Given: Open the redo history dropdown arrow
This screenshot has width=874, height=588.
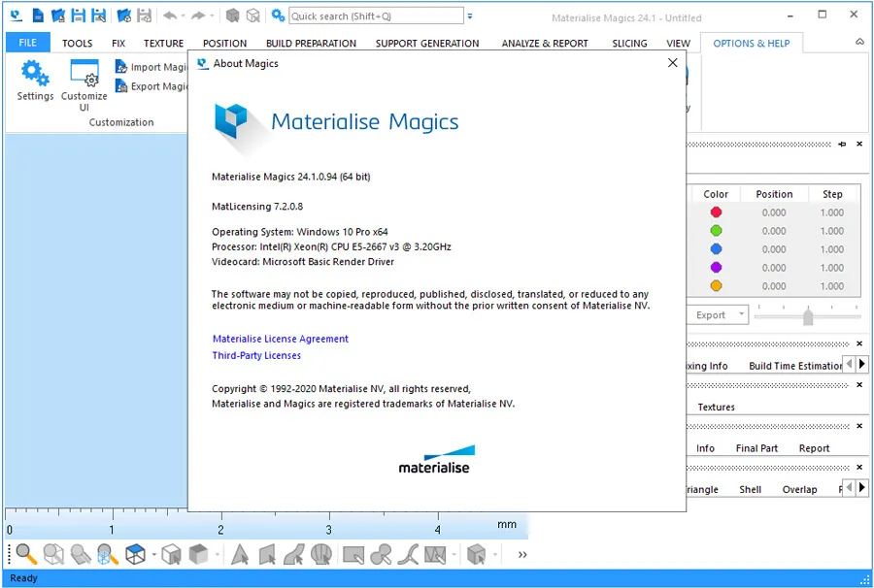Looking at the screenshot, I should click(x=212, y=16).
